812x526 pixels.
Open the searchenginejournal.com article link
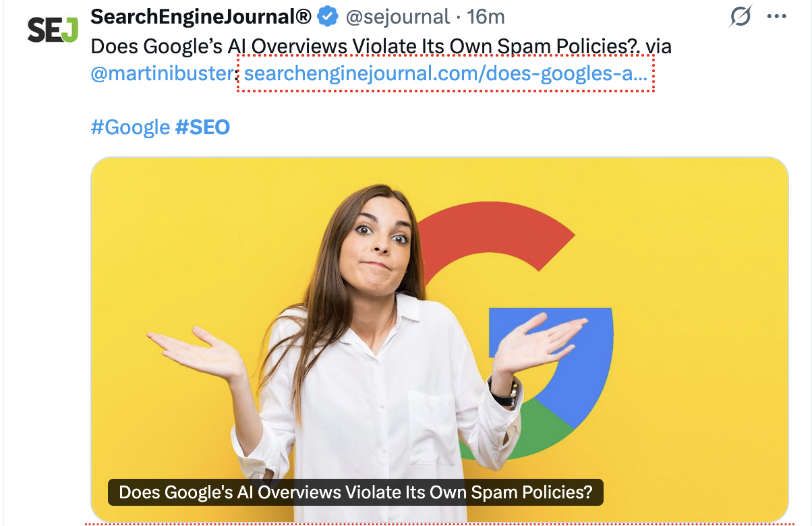(x=445, y=73)
